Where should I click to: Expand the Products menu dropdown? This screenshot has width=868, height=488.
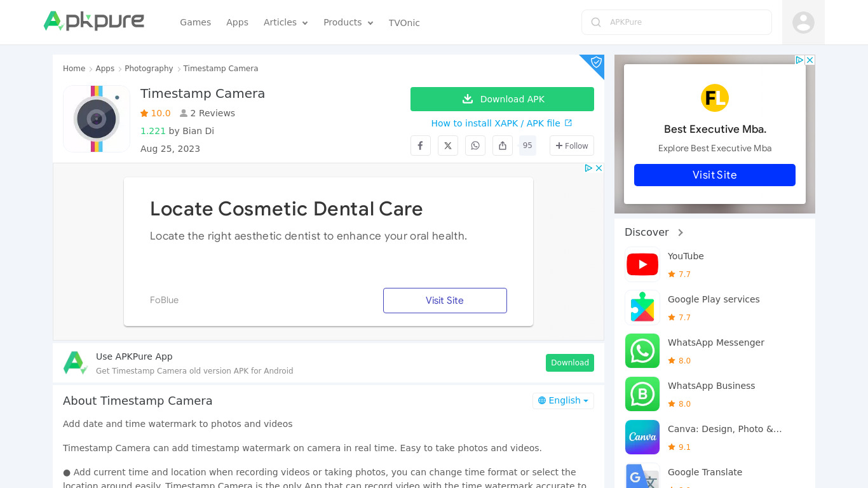348,22
